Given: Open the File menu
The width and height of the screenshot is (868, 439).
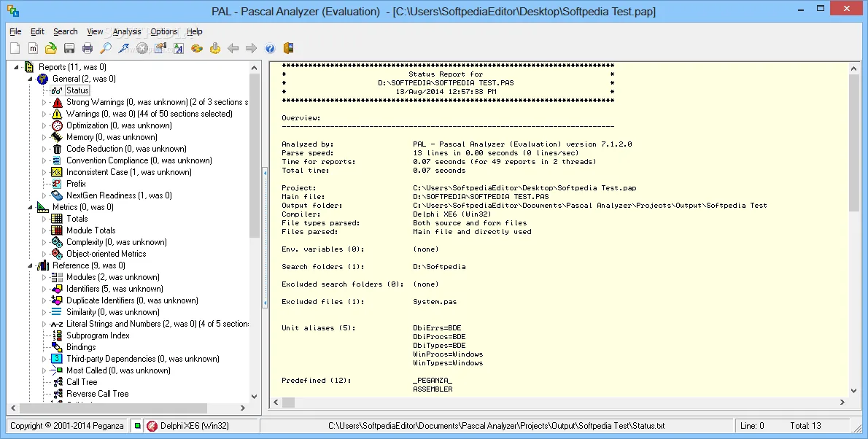Looking at the screenshot, I should [x=15, y=31].
